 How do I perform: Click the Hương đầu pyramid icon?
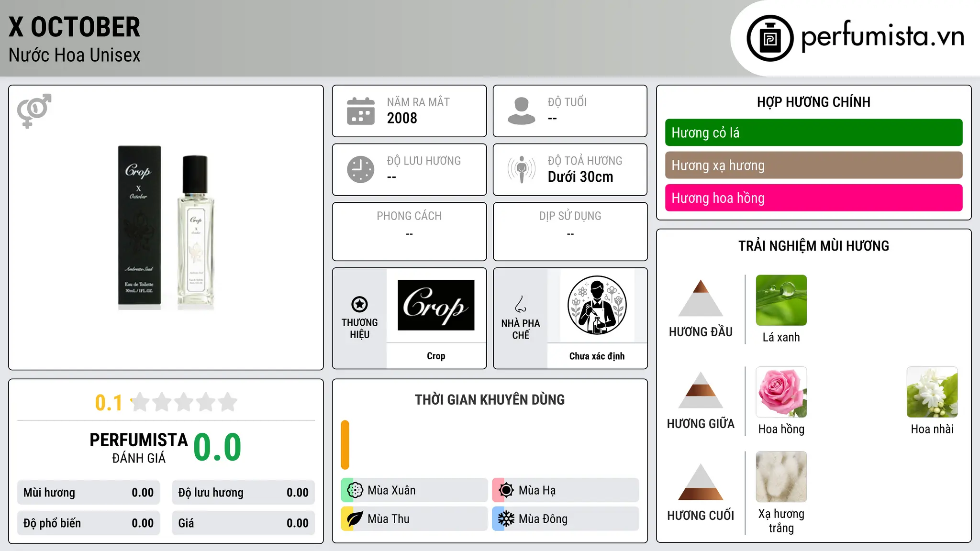tap(701, 298)
